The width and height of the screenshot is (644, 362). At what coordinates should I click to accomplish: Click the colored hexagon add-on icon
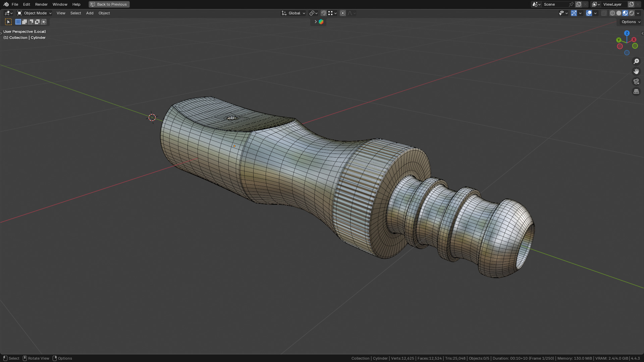pyautogui.click(x=321, y=22)
